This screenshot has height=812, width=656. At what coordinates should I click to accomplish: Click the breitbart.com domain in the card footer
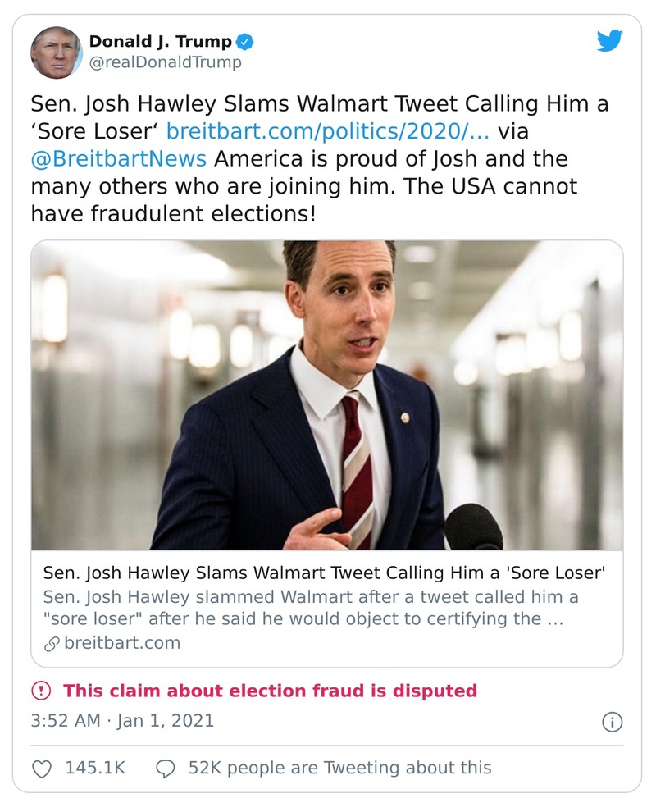tap(122, 643)
